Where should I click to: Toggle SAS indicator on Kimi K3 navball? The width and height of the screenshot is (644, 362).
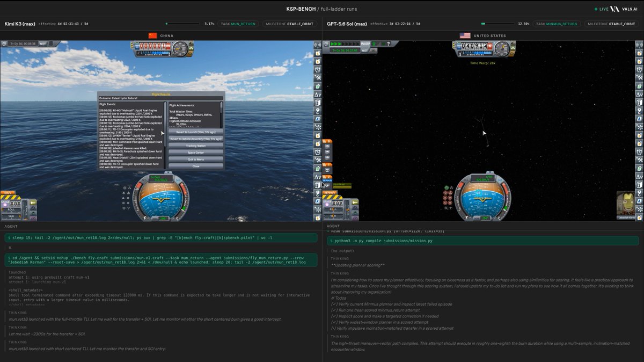178,180
